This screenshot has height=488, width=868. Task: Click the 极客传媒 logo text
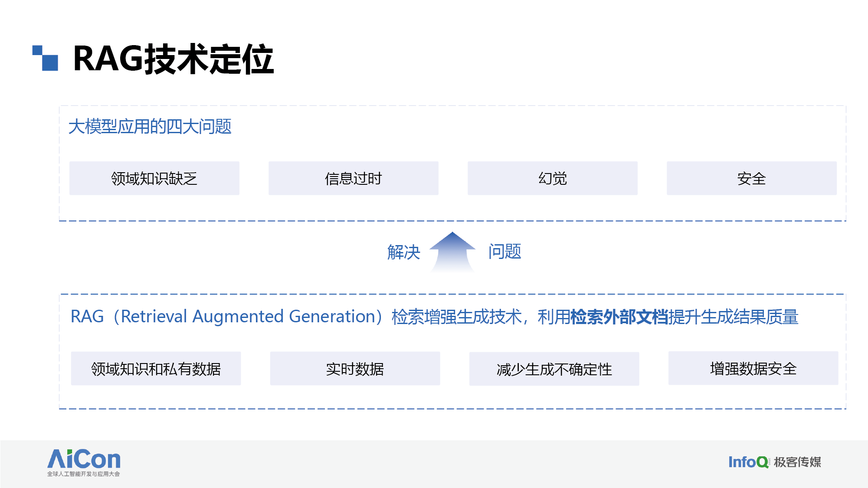[x=797, y=462]
